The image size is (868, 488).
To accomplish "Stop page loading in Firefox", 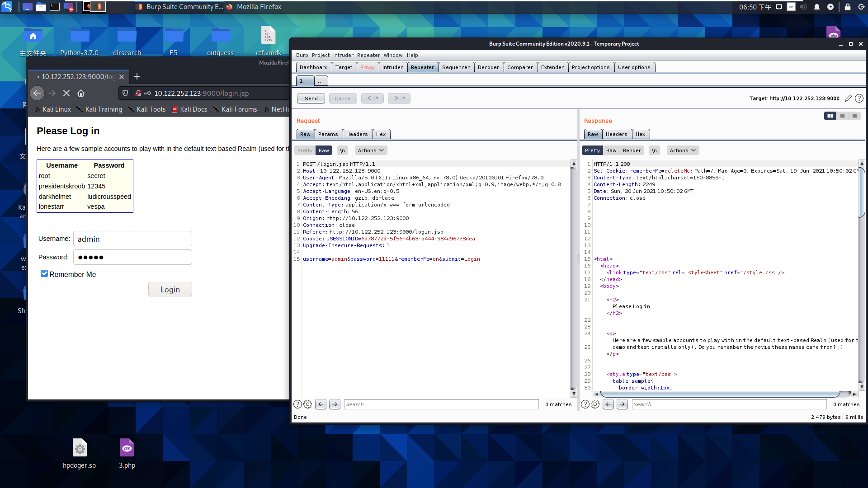I will [66, 93].
